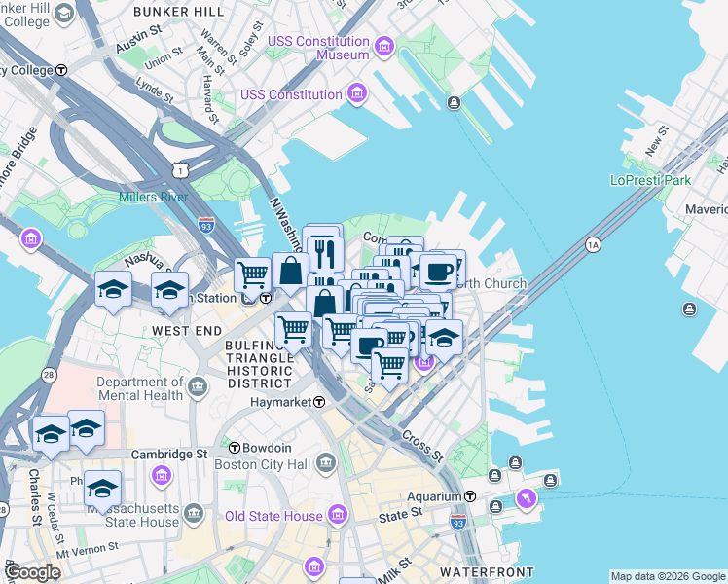Select the shopping cart marker above Bulfinch Triangle label
728x584 pixels.
(x=293, y=329)
